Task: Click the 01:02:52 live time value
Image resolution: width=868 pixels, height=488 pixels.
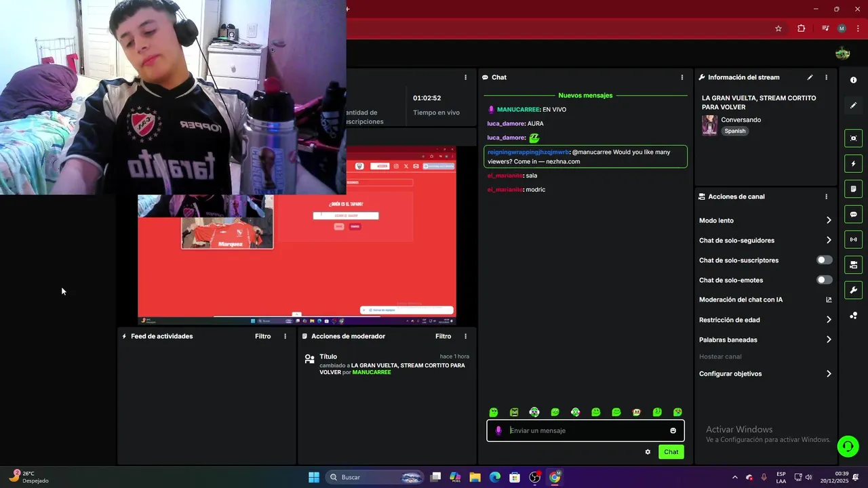Action: (x=427, y=98)
